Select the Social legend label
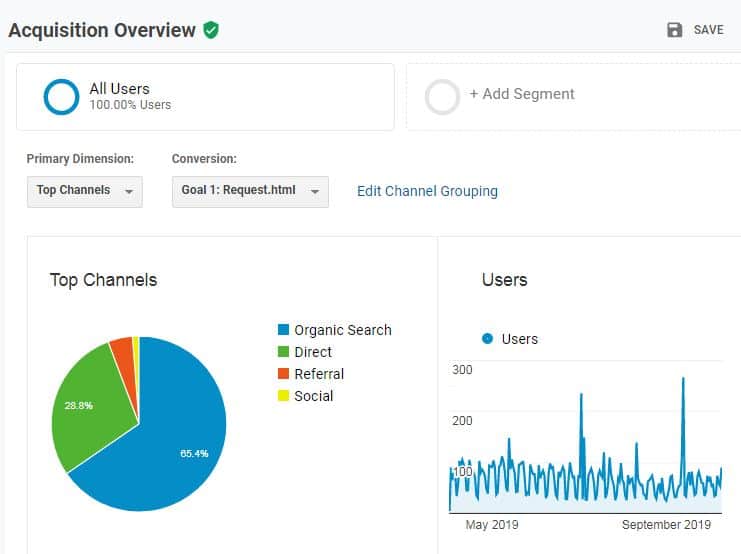The image size is (741, 554). pos(313,396)
